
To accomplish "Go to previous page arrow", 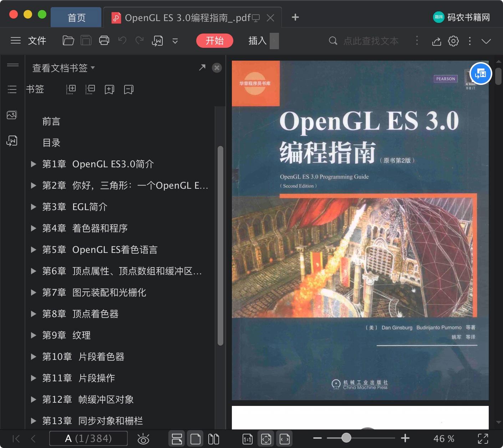I will (33, 438).
